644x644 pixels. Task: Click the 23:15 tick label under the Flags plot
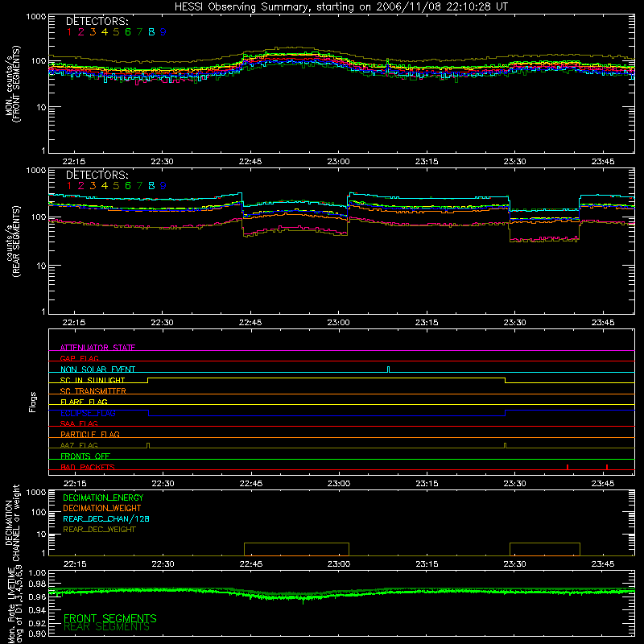click(427, 484)
